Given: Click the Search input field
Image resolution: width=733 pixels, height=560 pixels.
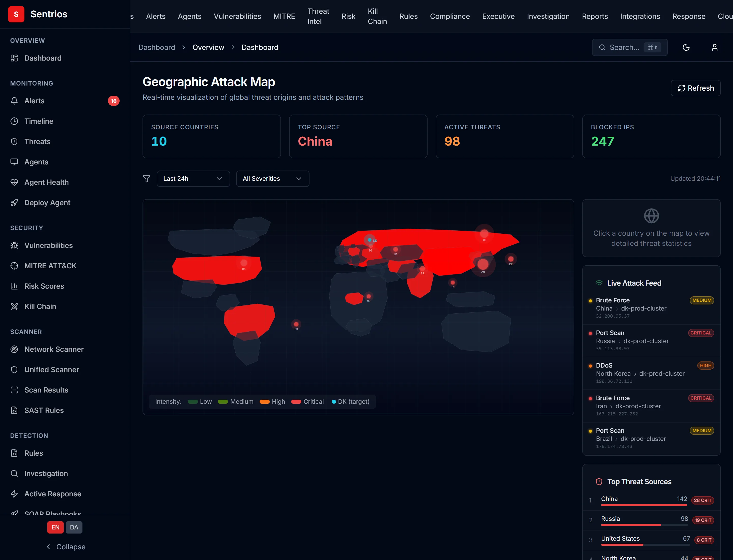Looking at the screenshot, I should tap(629, 47).
